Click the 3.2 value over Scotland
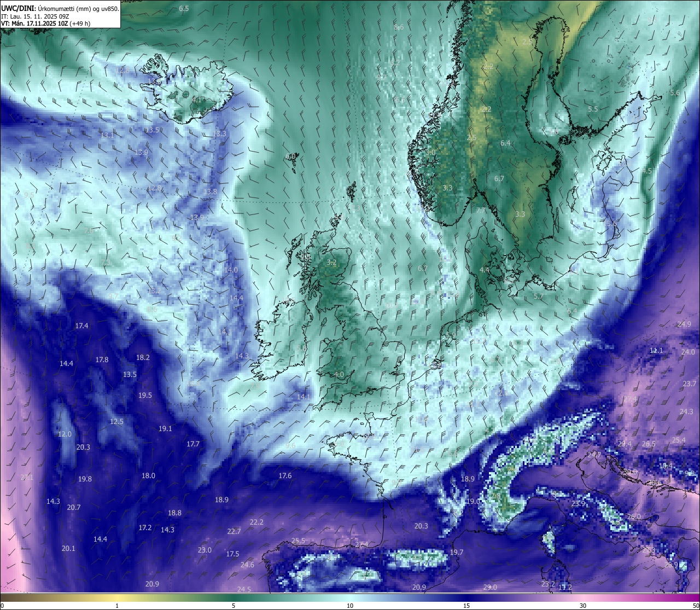The image size is (700, 610). pos(331,262)
